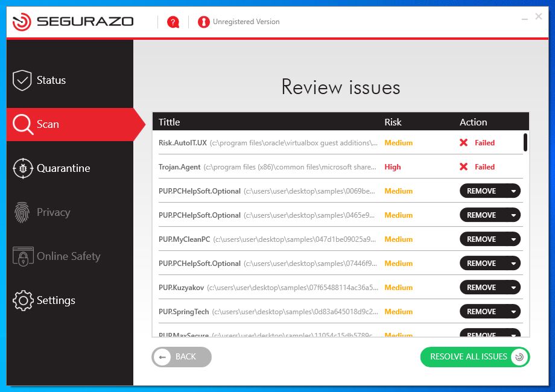Click the red help question mark icon
The width and height of the screenshot is (555, 392).
coord(173,22)
